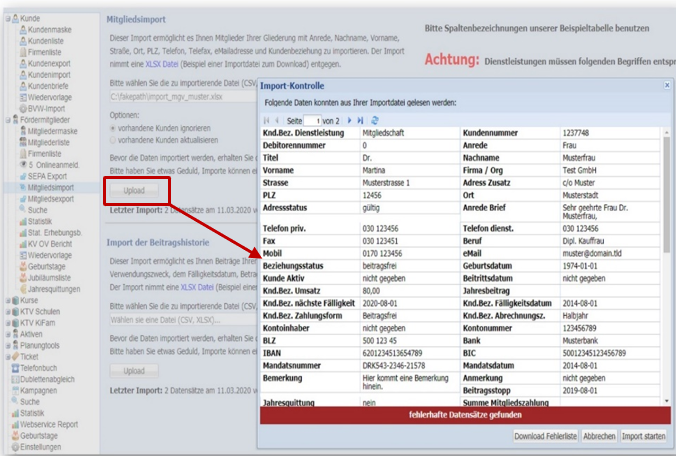The height and width of the screenshot is (456, 676).
Task: Open Webservice Report in sidebar
Action: (x=45, y=425)
